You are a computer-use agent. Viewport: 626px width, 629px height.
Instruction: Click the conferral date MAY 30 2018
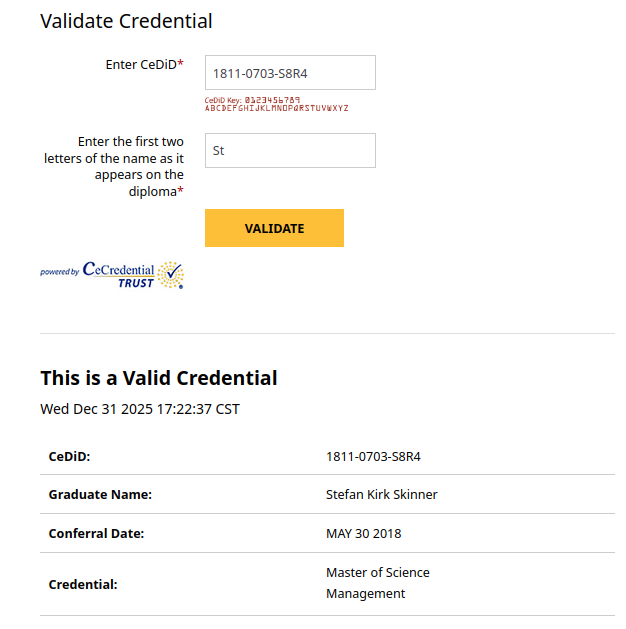pyautogui.click(x=363, y=533)
